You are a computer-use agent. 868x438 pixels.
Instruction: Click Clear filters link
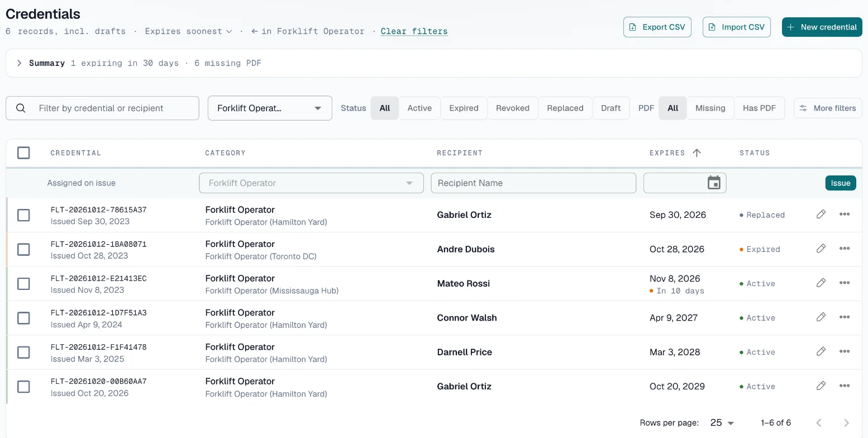[414, 31]
